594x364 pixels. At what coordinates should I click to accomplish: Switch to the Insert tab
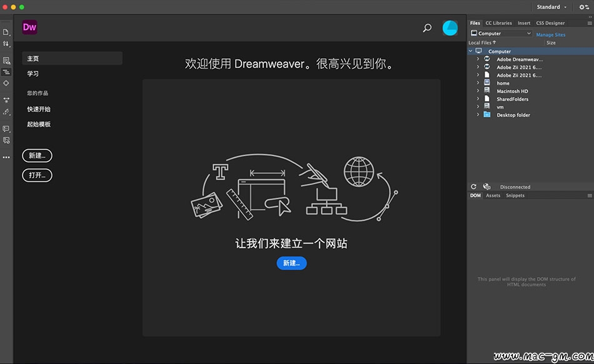(x=524, y=23)
